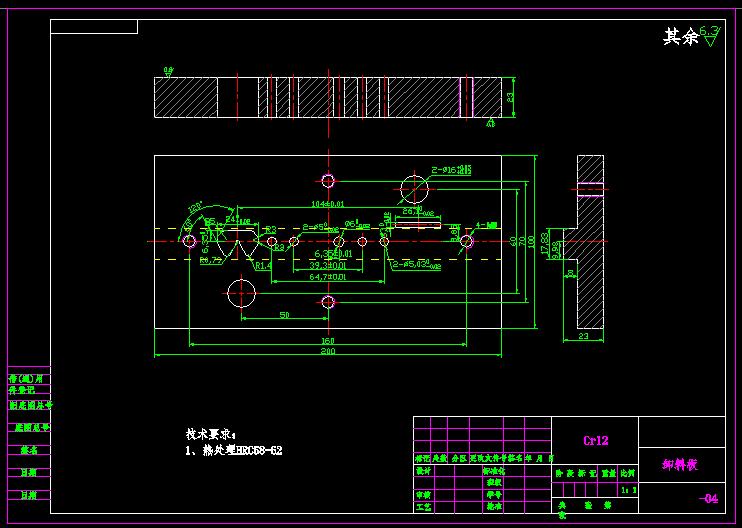Click the 9.98 side view dimension

click(555, 249)
